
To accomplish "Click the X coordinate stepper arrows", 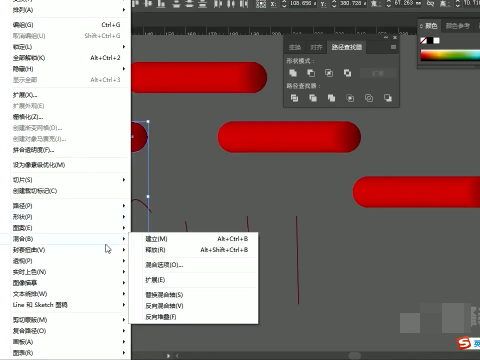I will pos(284,4).
